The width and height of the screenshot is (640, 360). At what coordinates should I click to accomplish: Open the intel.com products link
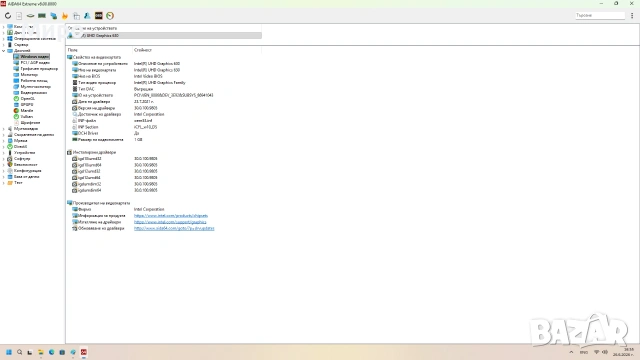click(x=171, y=216)
